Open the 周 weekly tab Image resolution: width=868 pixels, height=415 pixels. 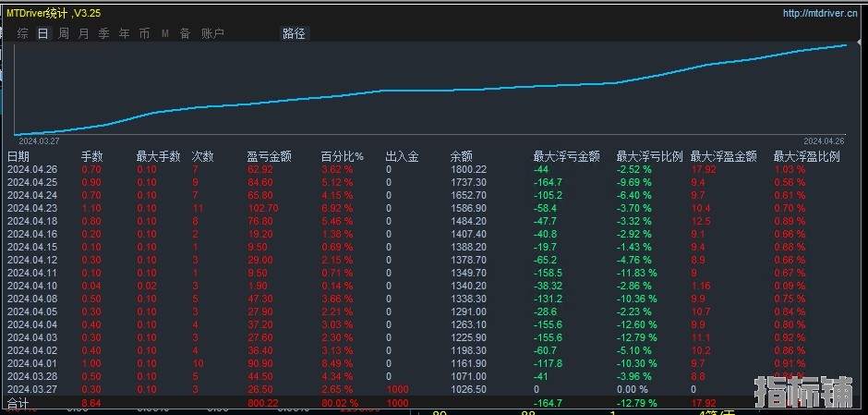(x=64, y=34)
